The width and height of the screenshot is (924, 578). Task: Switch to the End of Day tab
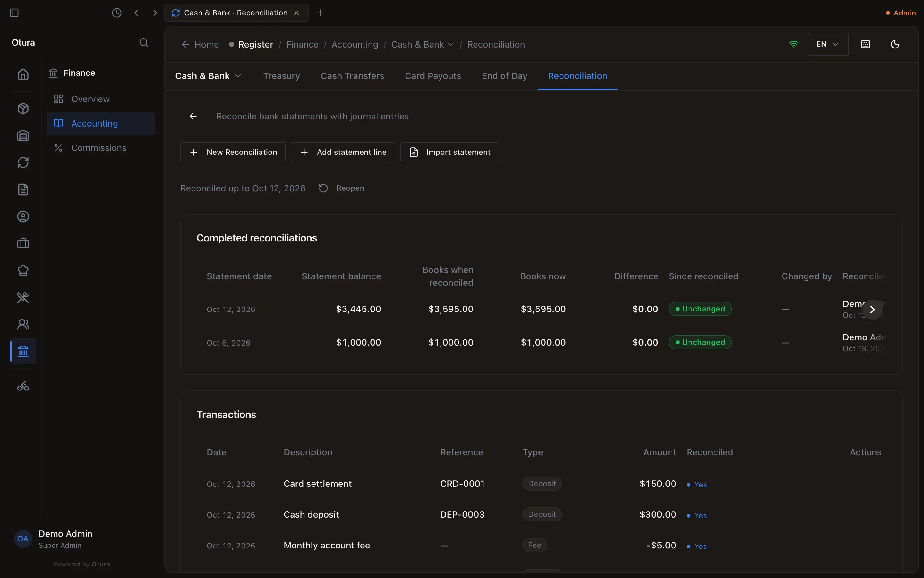click(x=504, y=76)
